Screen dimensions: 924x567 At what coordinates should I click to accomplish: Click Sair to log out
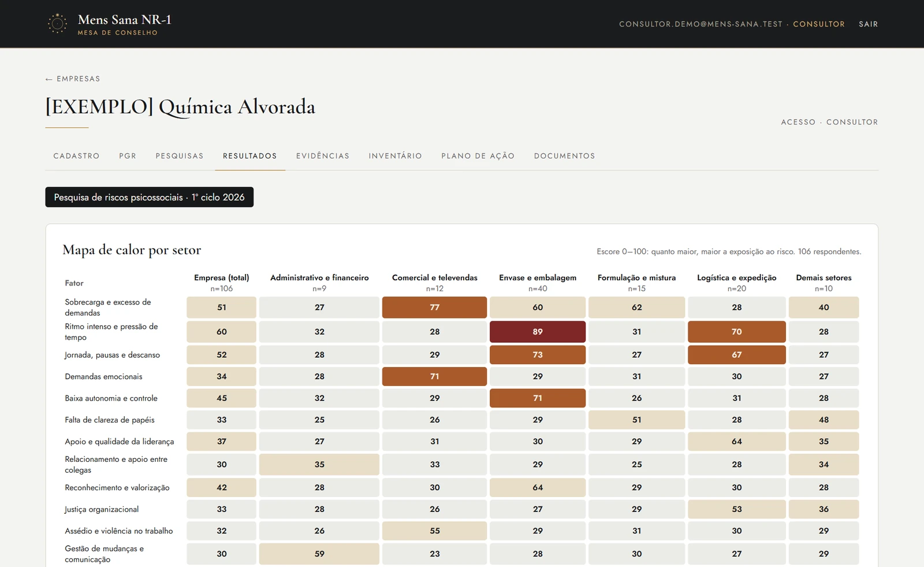click(869, 24)
